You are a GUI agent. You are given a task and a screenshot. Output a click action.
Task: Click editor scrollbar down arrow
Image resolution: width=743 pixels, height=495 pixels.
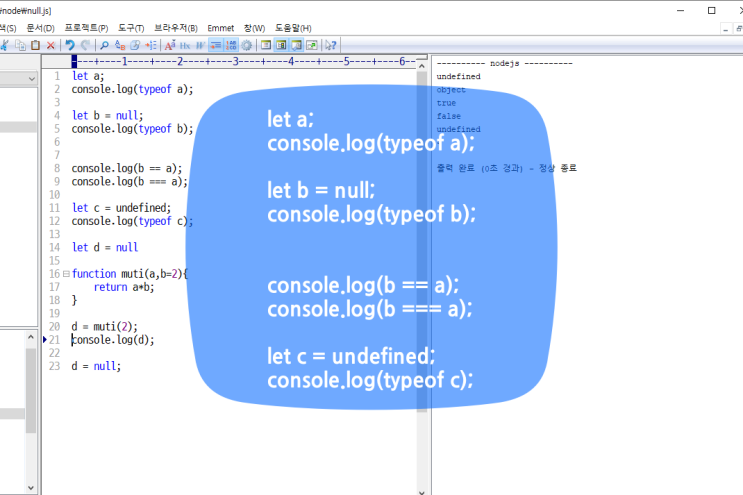[x=422, y=491]
